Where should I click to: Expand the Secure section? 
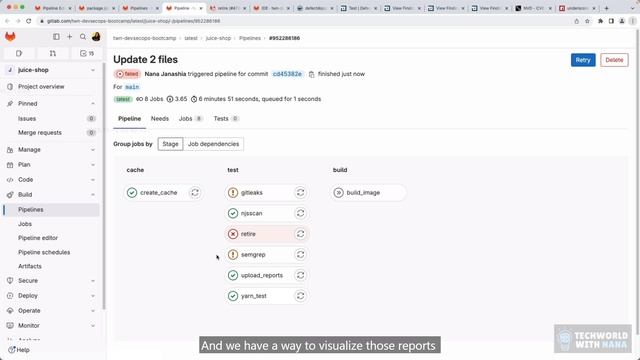pos(93,281)
